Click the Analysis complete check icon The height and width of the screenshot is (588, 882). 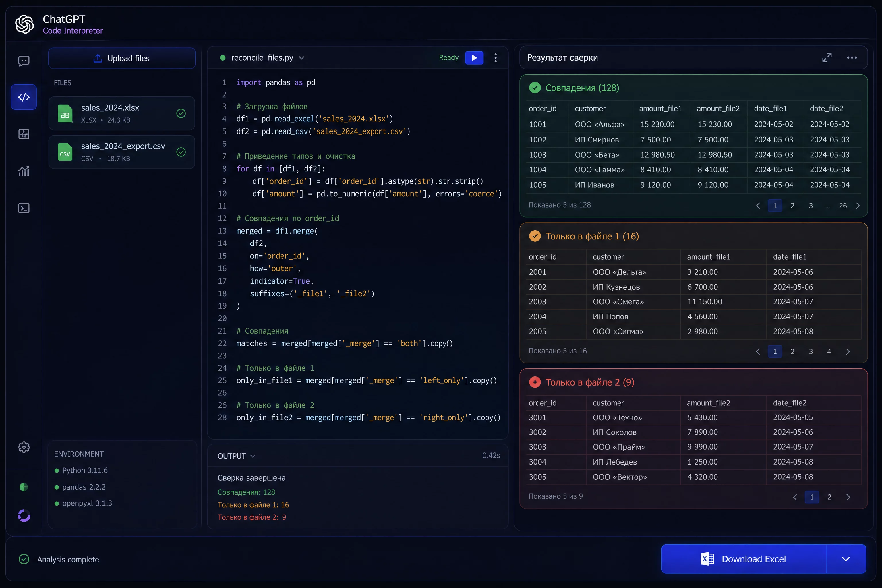pos(24,559)
